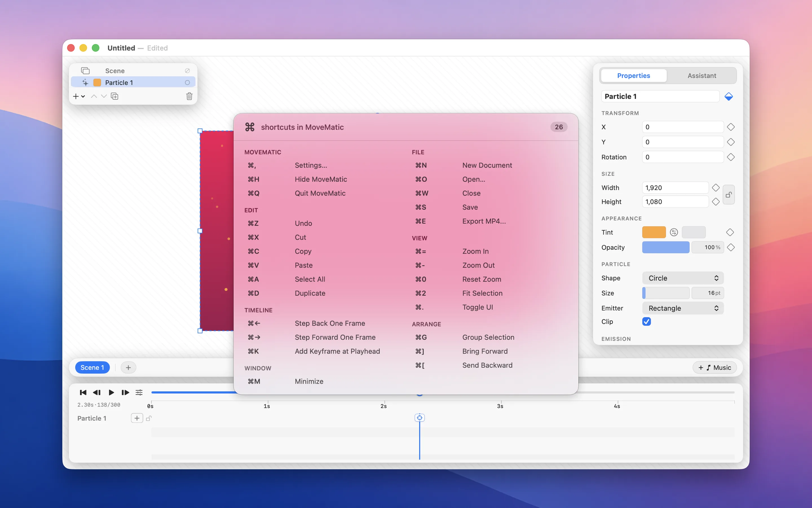Choose Fit Selection in shortcuts list
The height and width of the screenshot is (508, 812).
(x=482, y=293)
